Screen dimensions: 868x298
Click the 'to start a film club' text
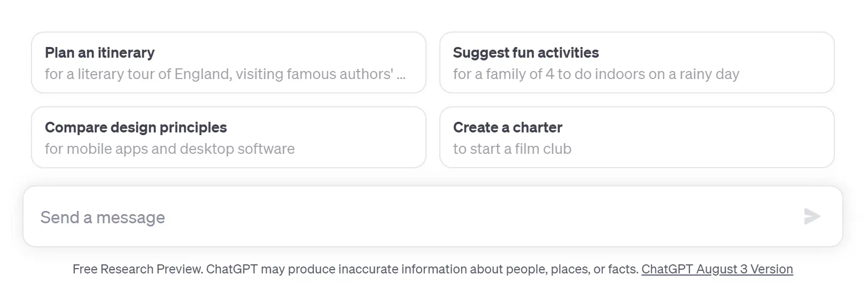tap(512, 149)
